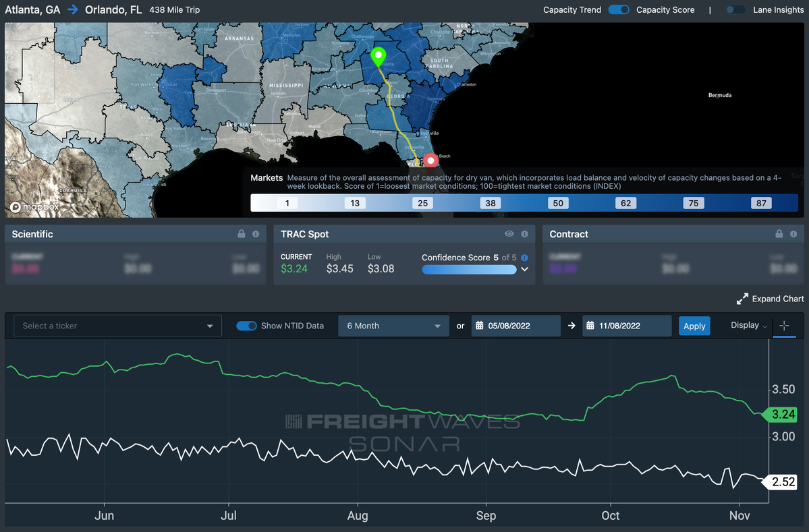This screenshot has width=809, height=532.
Task: Click the Markets legend heading
Action: tap(267, 178)
